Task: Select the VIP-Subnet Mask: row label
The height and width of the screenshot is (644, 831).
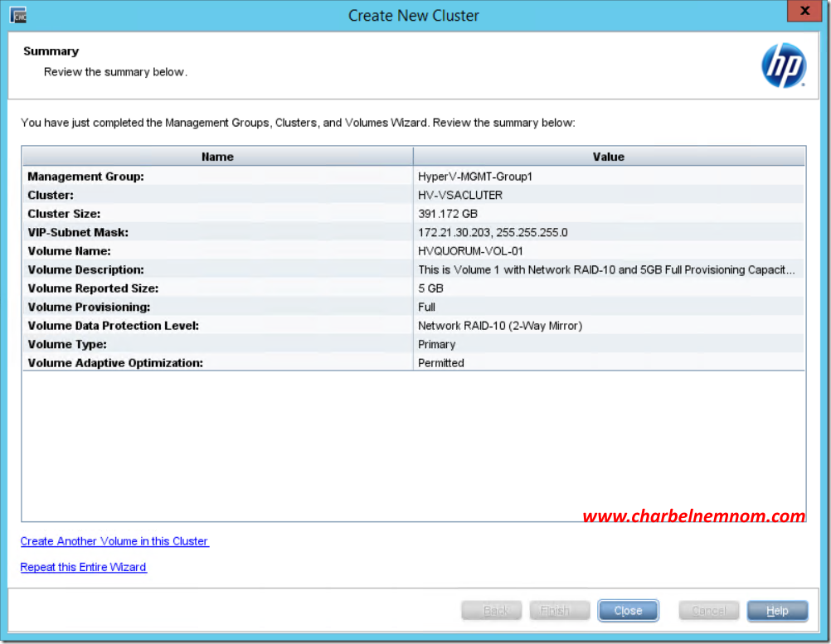Action: (78, 233)
